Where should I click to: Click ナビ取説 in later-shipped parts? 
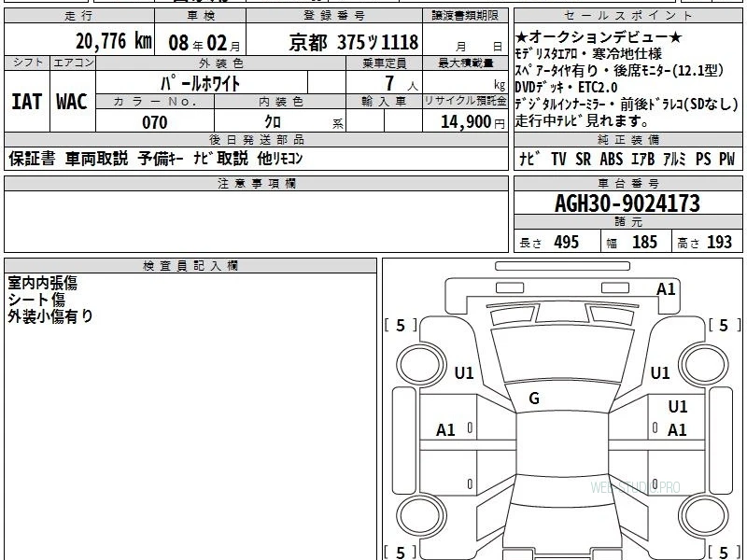click(x=220, y=159)
